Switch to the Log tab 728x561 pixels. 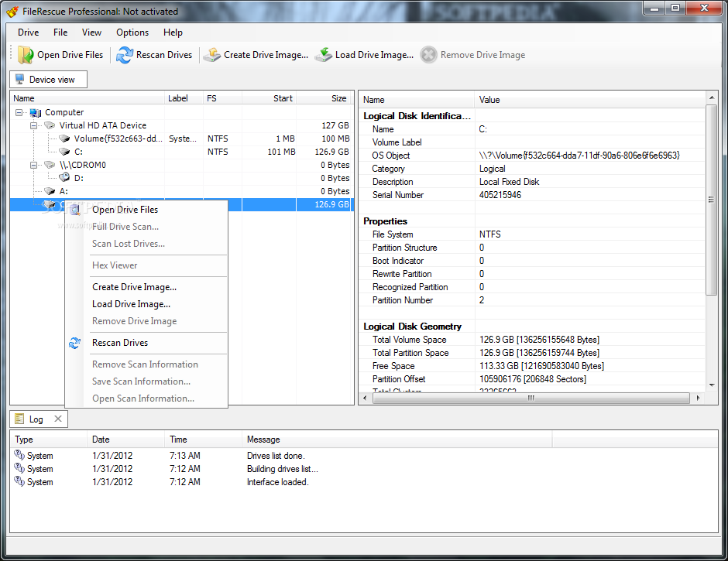click(39, 419)
